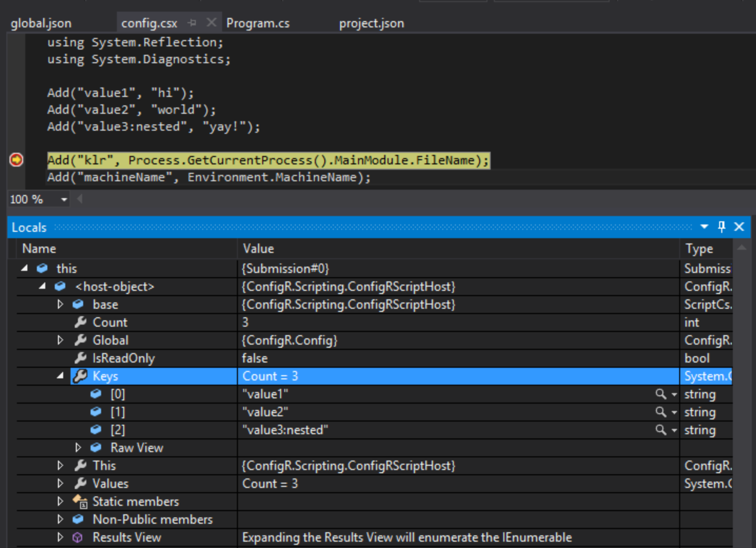This screenshot has height=548, width=756.
Task: Click the Locals scrollbar up arrow
Action: pyautogui.click(x=742, y=248)
